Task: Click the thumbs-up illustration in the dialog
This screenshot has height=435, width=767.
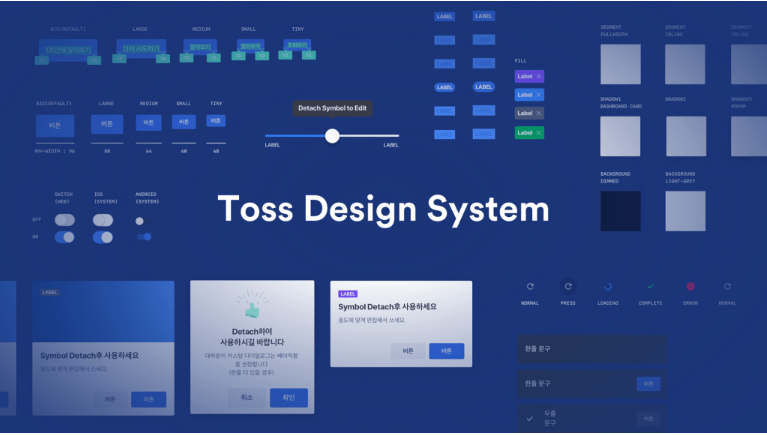Action: [x=252, y=306]
